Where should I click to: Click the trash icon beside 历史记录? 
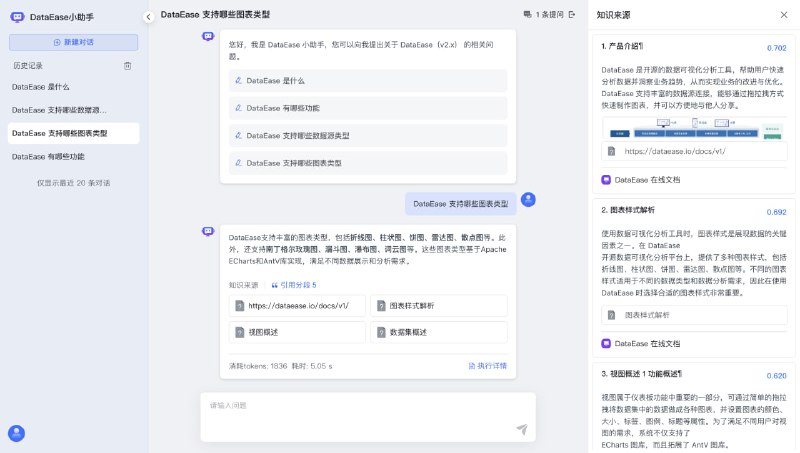click(127, 65)
